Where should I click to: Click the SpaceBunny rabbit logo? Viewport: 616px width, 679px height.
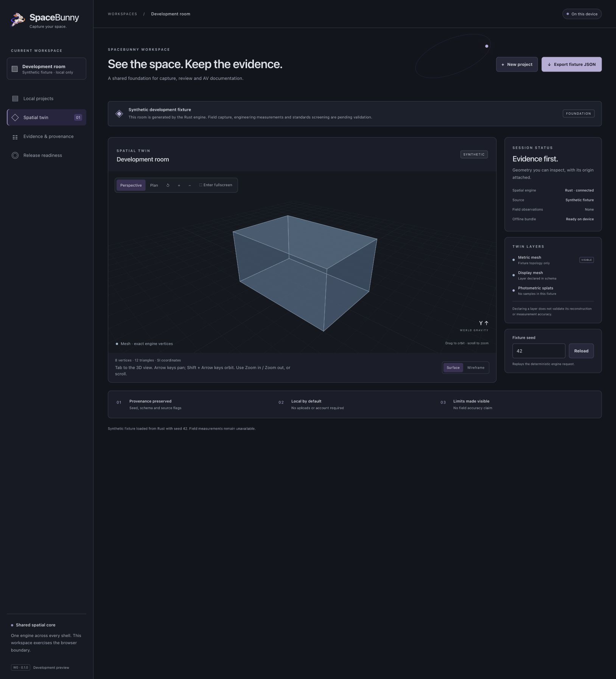(18, 20)
